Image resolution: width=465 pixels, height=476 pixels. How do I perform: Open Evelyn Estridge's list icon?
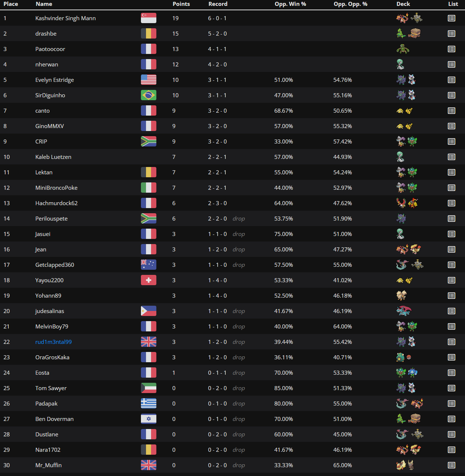[451, 80]
